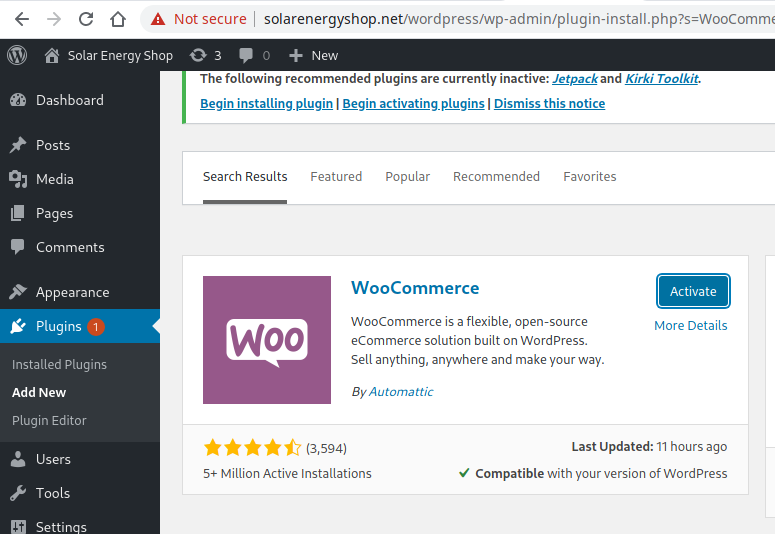Viewport: 775px width, 534px height.
Task: Dismiss this notice link
Action: click(x=550, y=104)
